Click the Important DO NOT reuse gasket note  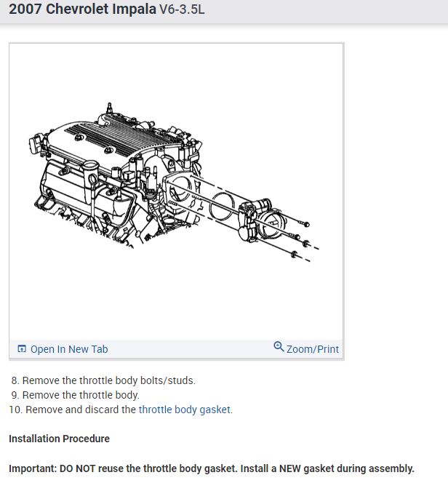(212, 468)
